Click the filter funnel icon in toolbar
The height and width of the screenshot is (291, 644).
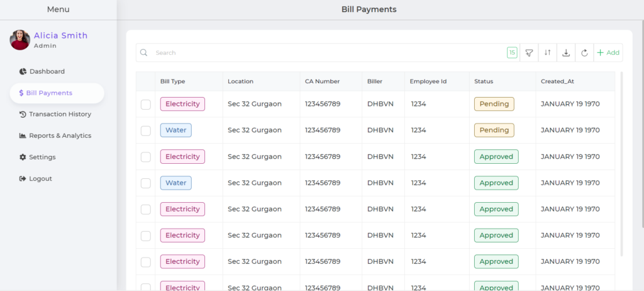[529, 53]
